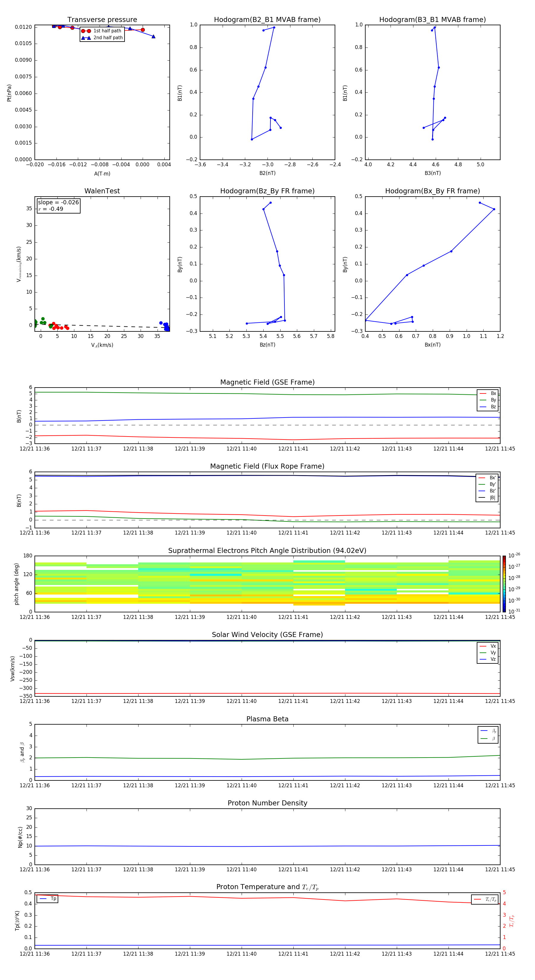Click the 'Pt(nPa)' y-axis label

(9, 92)
